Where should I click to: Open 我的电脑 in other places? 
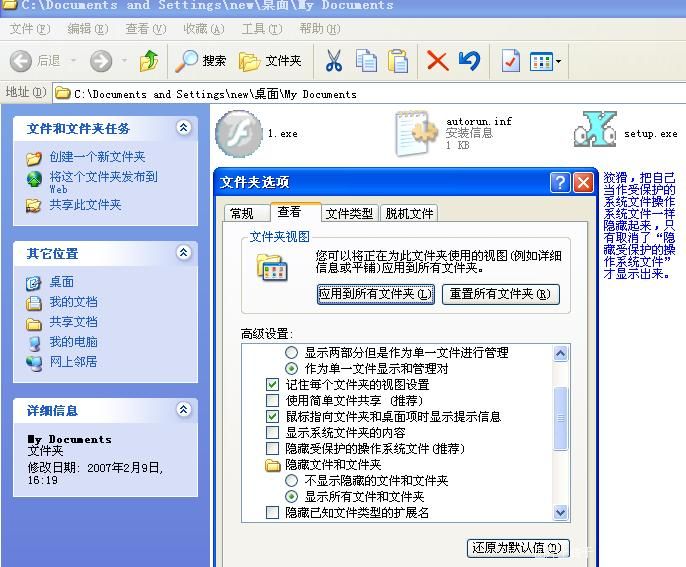pyautogui.click(x=73, y=342)
